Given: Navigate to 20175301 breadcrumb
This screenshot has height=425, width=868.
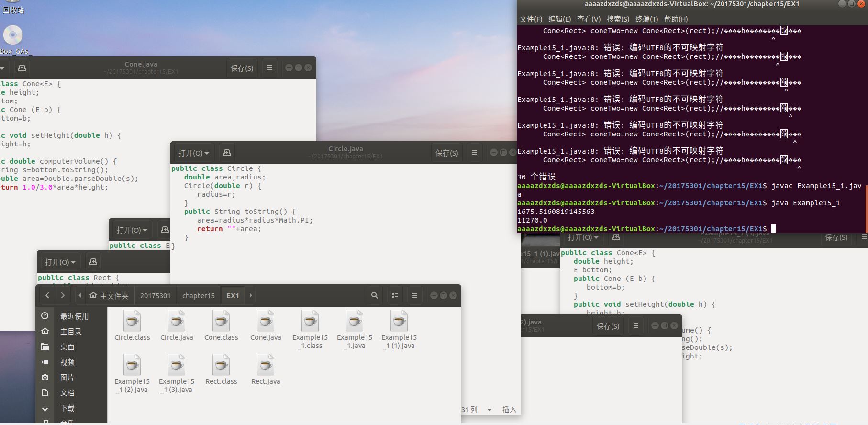Looking at the screenshot, I should tap(155, 295).
